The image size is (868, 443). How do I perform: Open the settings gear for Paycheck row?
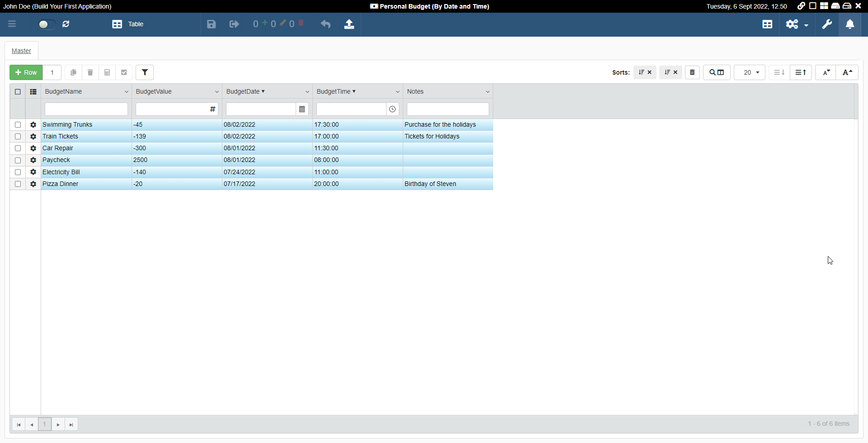pyautogui.click(x=33, y=160)
